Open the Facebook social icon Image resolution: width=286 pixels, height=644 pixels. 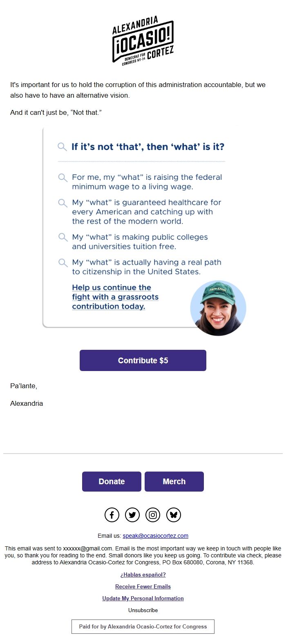[x=112, y=514]
